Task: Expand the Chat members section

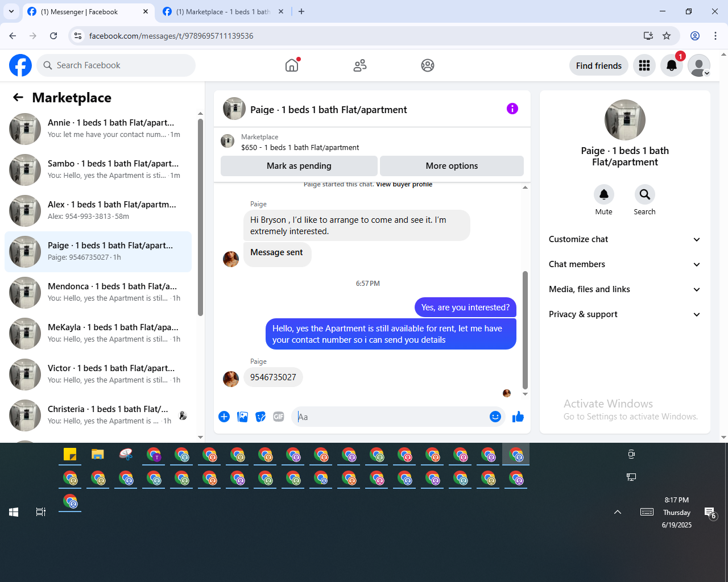Action: click(625, 264)
